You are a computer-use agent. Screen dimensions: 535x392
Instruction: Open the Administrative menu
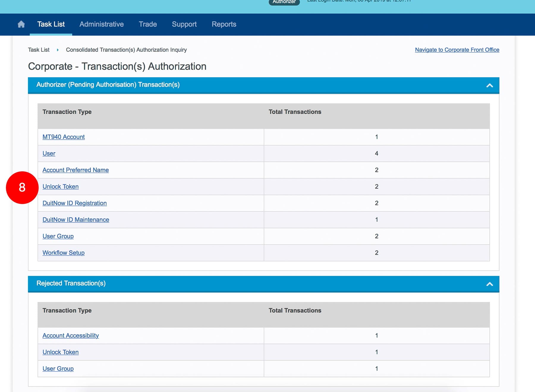pyautogui.click(x=101, y=24)
